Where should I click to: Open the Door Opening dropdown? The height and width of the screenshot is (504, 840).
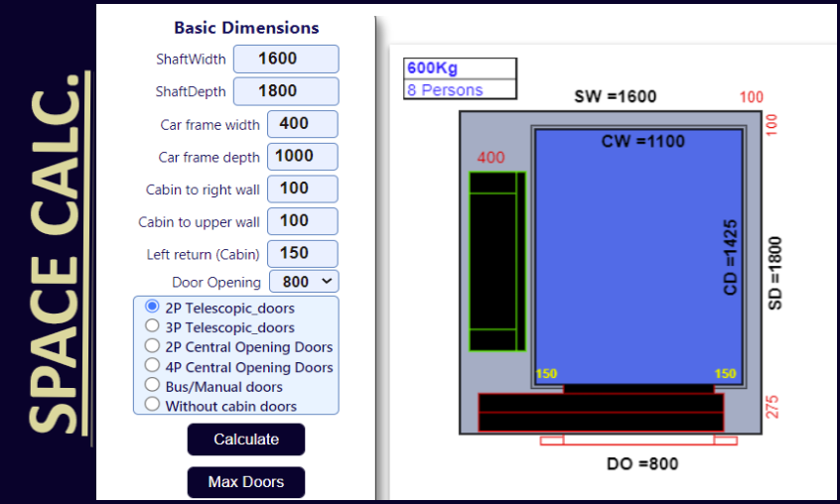coord(303,282)
